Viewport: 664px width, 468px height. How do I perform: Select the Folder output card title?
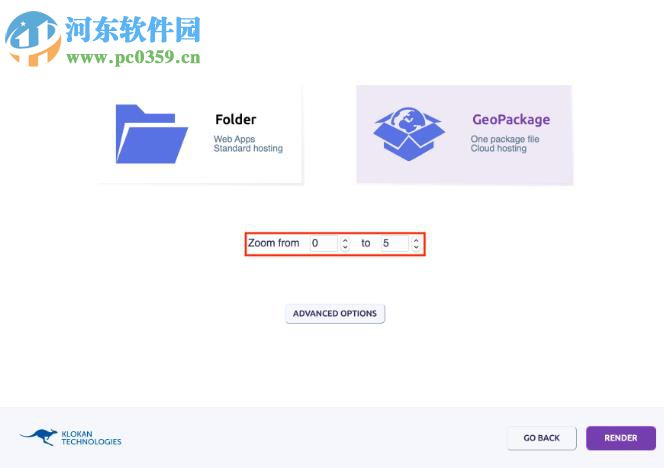(235, 119)
